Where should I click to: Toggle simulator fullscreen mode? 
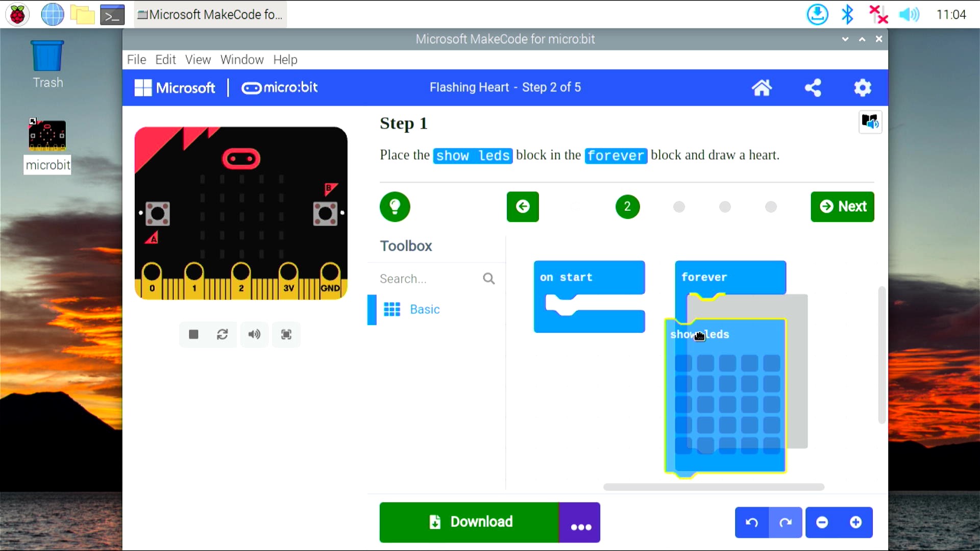tap(286, 334)
